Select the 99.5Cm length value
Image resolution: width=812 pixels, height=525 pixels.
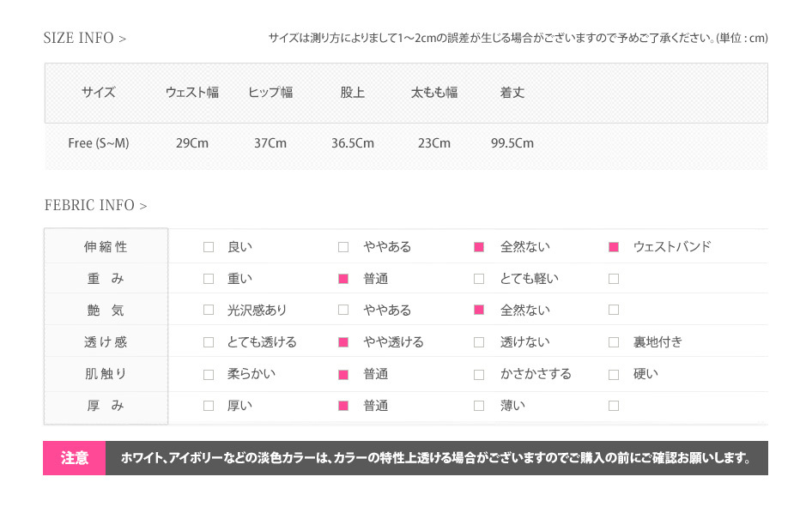[x=512, y=143]
